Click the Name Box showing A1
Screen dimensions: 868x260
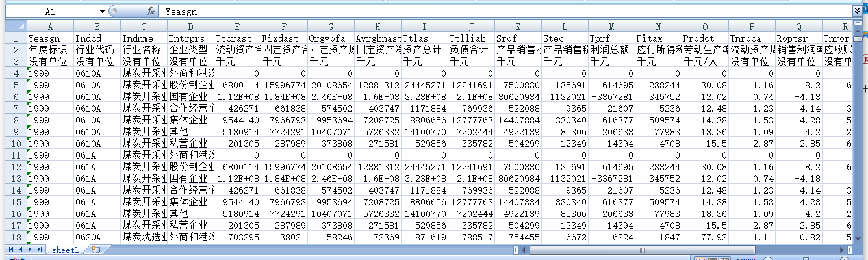click(x=51, y=12)
